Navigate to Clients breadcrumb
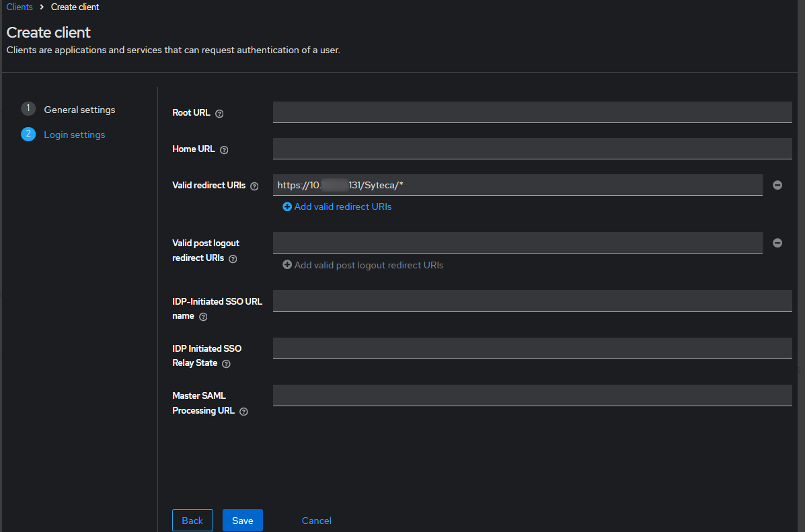The width and height of the screenshot is (805, 532). [x=20, y=7]
